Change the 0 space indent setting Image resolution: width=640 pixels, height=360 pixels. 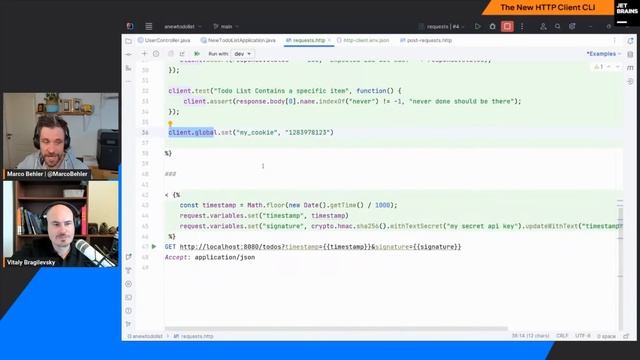pos(606,336)
